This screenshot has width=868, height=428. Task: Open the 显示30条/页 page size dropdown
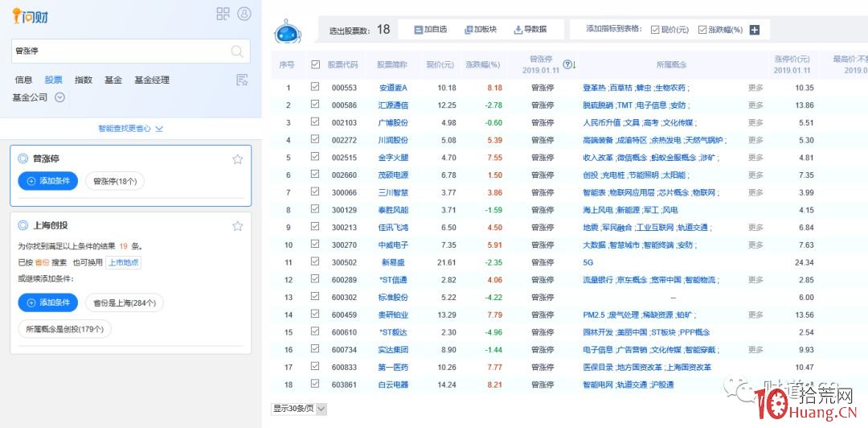click(x=299, y=409)
